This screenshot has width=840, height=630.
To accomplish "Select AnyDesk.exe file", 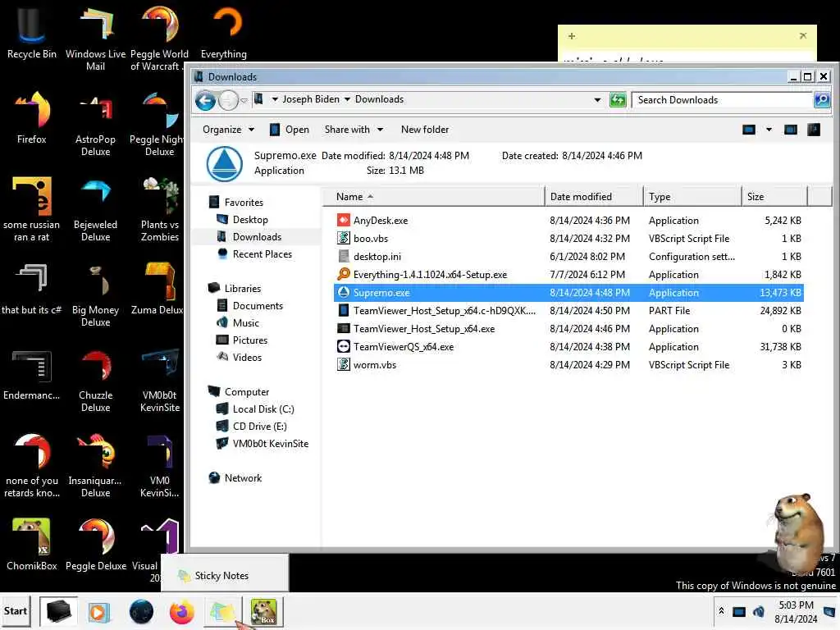I will click(568, 220).
